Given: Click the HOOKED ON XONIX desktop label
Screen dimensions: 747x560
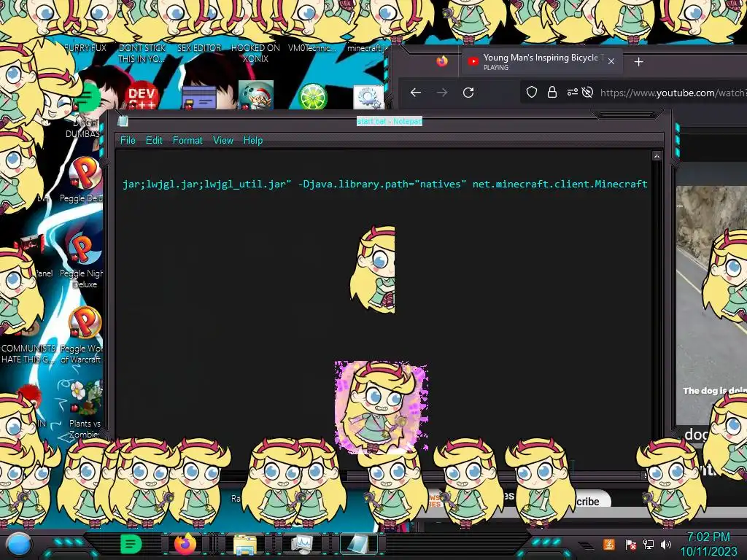Looking at the screenshot, I should click(255, 53).
